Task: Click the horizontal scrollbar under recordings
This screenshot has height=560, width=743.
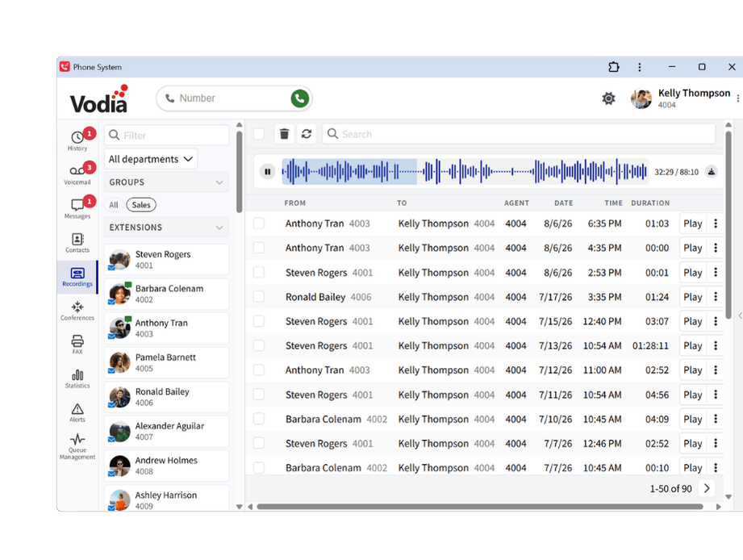Action: (479, 507)
